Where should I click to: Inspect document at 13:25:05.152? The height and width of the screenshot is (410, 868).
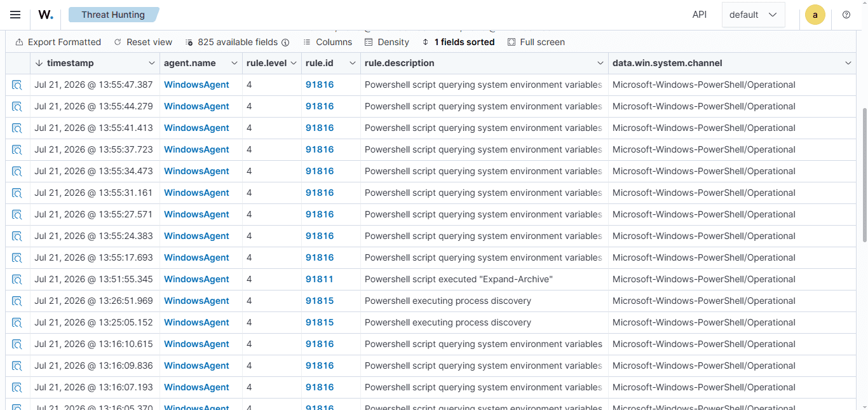(x=17, y=322)
